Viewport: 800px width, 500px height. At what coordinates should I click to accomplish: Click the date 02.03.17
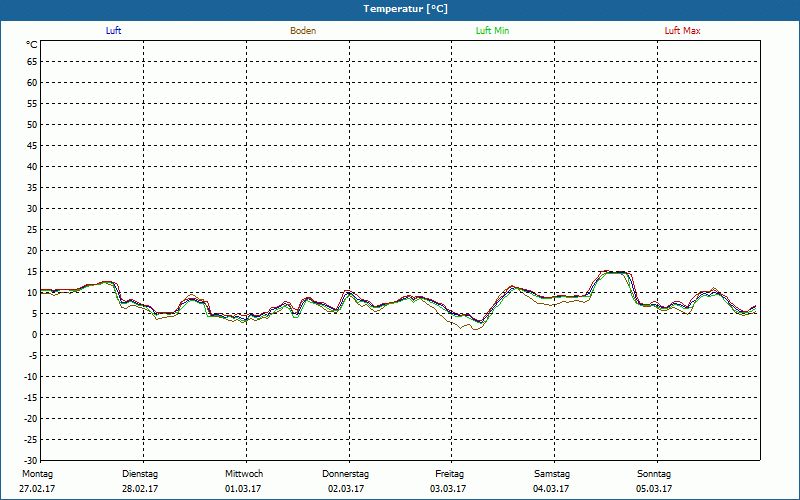tap(346, 489)
